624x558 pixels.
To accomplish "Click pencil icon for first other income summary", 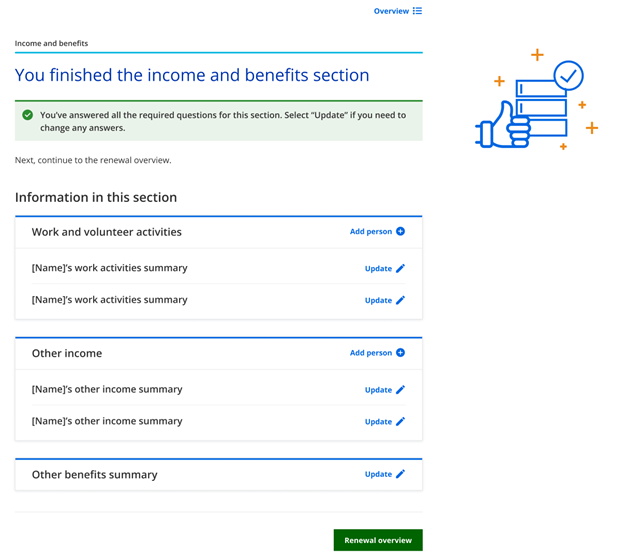I will point(401,390).
